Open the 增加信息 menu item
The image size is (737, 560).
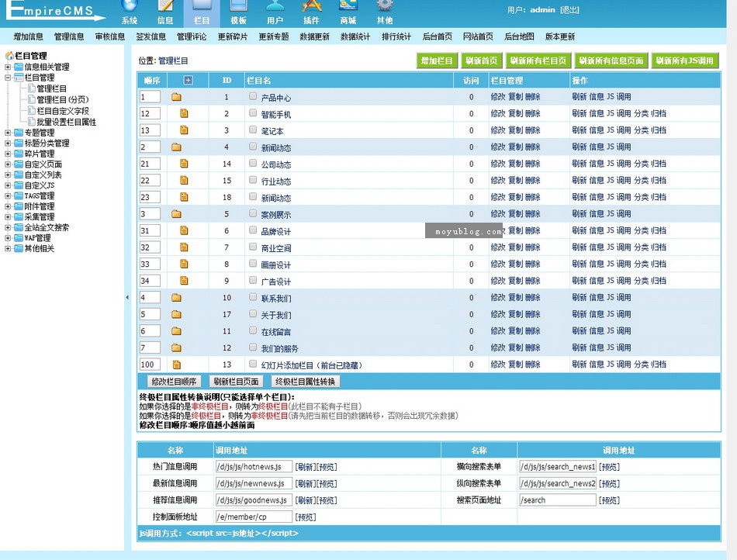pos(28,36)
